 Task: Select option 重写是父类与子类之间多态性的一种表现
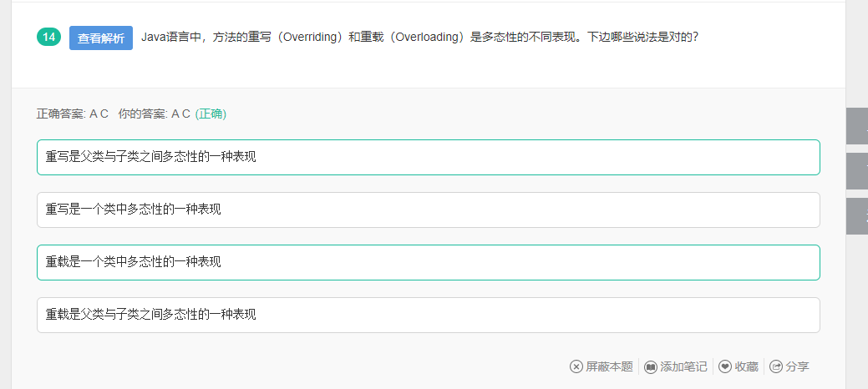tap(428, 157)
